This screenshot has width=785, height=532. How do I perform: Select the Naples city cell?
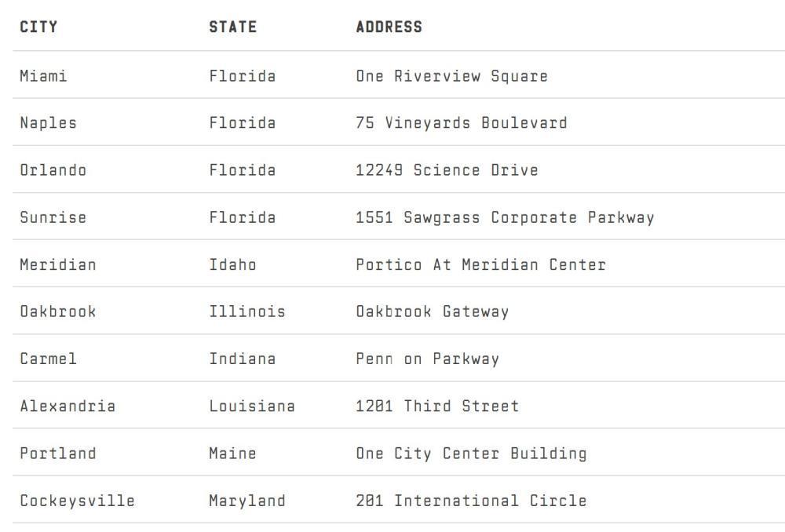point(48,123)
